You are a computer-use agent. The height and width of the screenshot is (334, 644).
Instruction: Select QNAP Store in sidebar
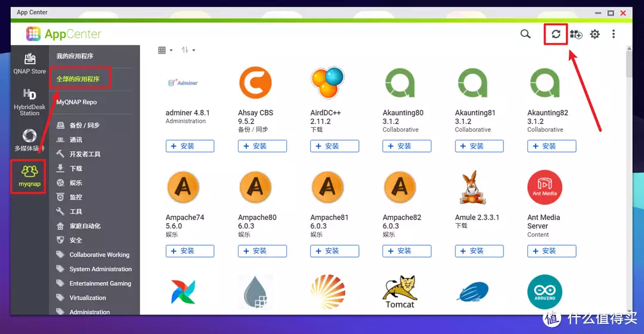click(x=30, y=63)
